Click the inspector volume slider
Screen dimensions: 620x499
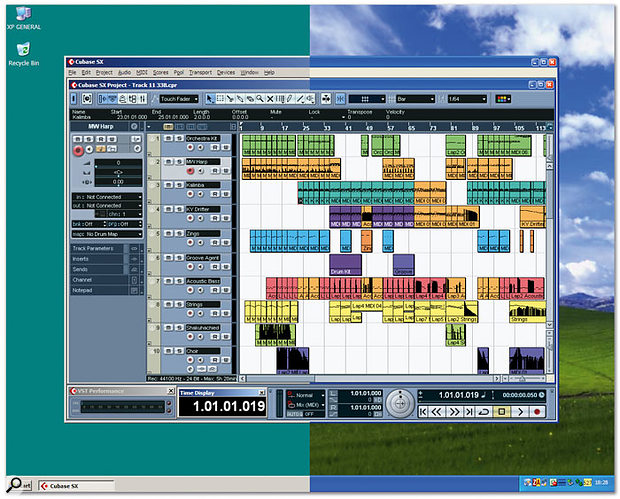[x=118, y=163]
